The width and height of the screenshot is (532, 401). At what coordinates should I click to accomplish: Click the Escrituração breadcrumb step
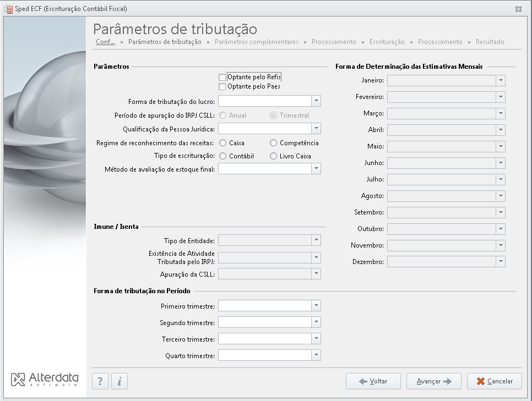(x=387, y=42)
